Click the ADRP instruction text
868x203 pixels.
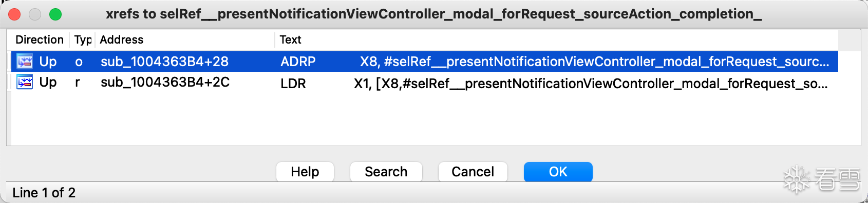[298, 62]
